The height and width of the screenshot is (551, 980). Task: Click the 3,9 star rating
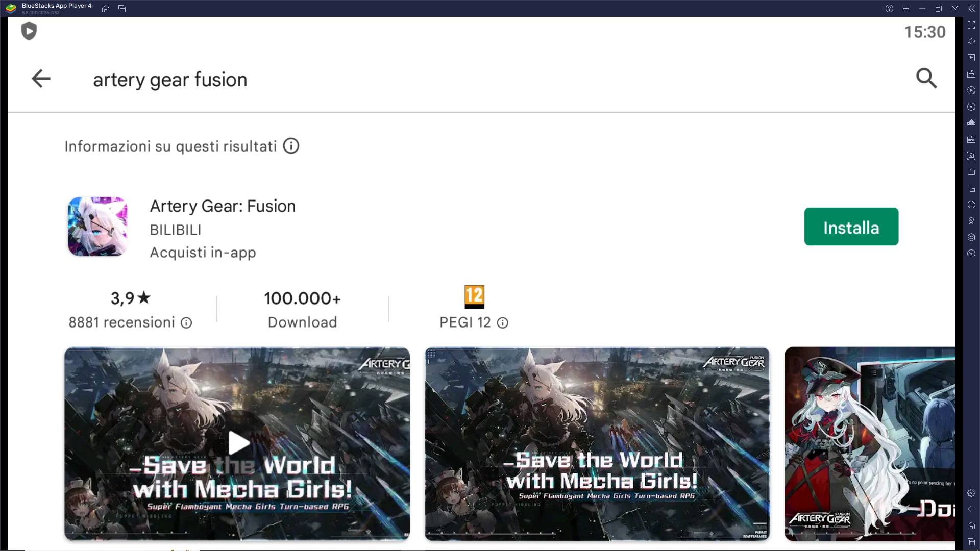[x=131, y=298]
